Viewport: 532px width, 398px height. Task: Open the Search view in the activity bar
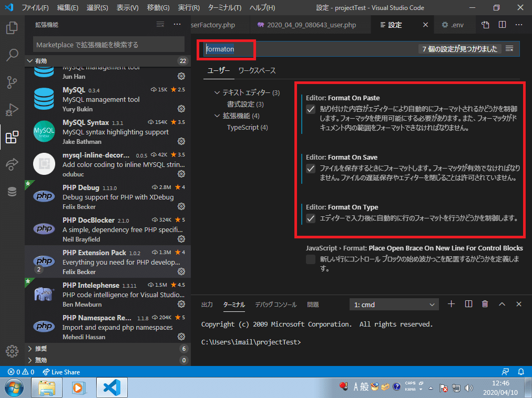[12, 55]
